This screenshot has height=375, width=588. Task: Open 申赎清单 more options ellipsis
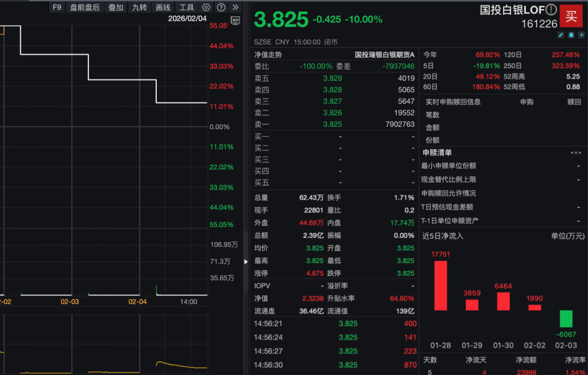pos(575,153)
